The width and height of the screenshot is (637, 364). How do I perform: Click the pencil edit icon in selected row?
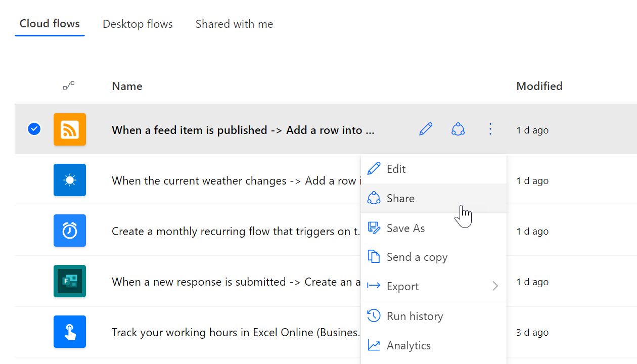(x=426, y=129)
